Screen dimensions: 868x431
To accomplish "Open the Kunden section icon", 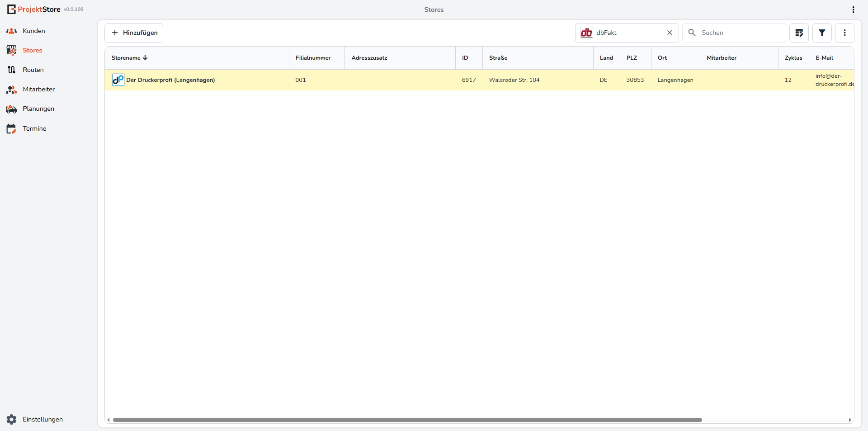I will coord(11,31).
